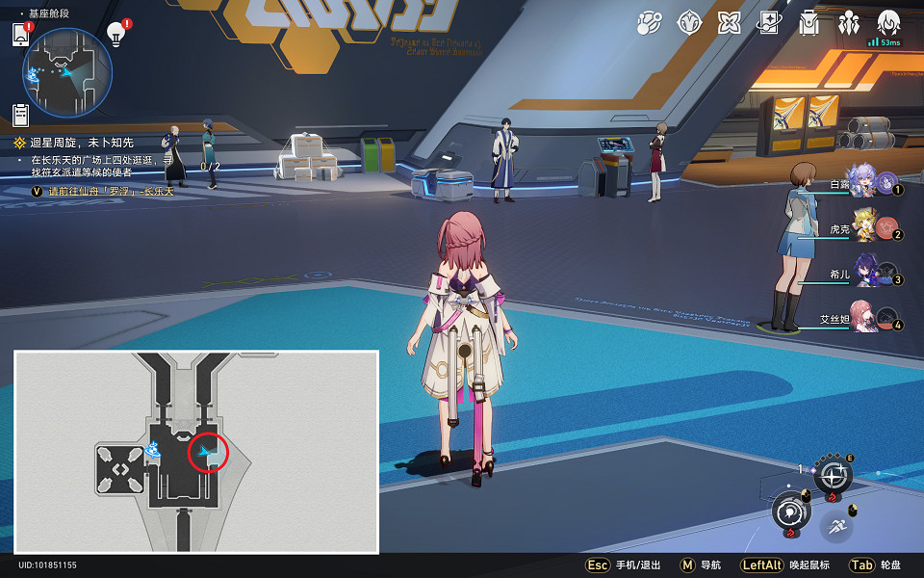
Task: Select 希儿 in party slot 3
Action: (861, 275)
